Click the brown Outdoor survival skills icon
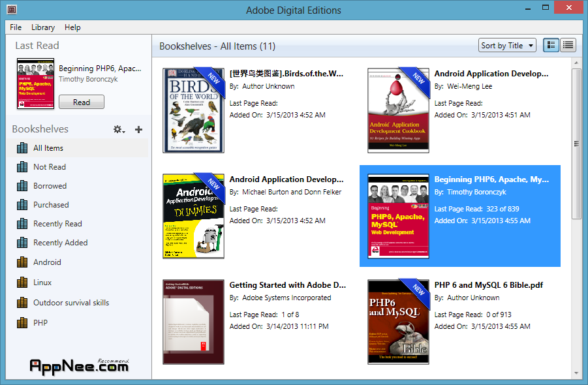588x385 pixels. pos(22,302)
